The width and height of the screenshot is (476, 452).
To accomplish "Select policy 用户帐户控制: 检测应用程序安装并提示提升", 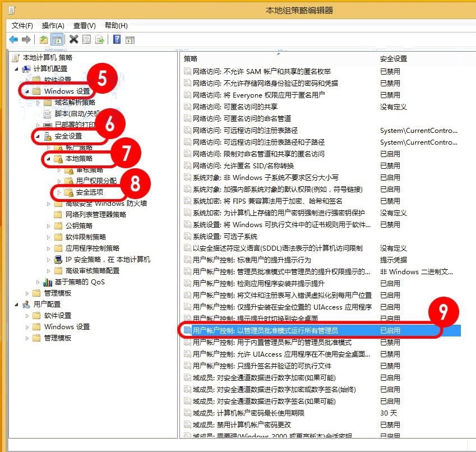I will coord(258,284).
